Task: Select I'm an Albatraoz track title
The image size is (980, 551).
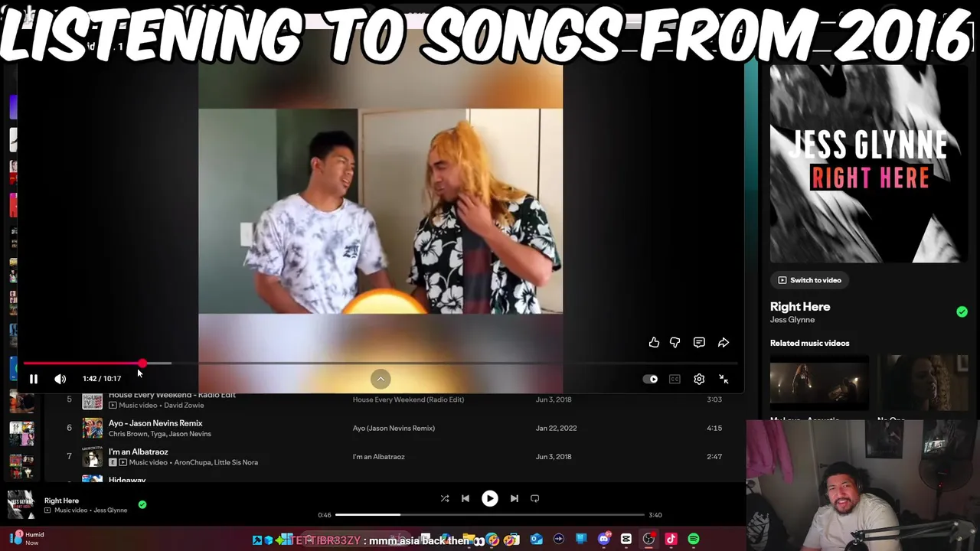Action: (x=139, y=452)
